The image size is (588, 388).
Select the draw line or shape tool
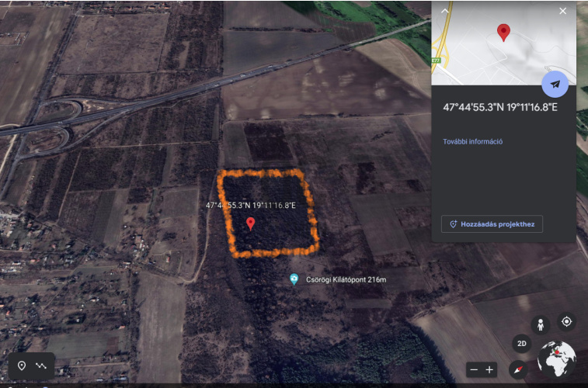(41, 365)
